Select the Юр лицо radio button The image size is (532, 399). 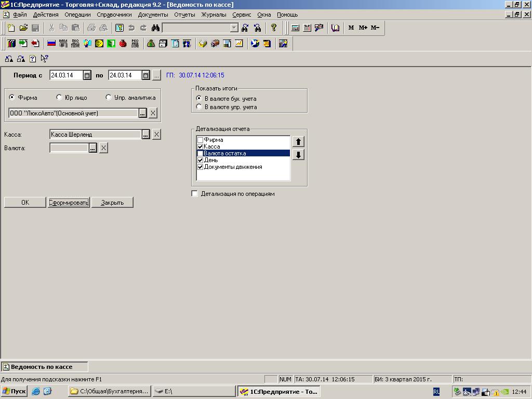tap(59, 97)
